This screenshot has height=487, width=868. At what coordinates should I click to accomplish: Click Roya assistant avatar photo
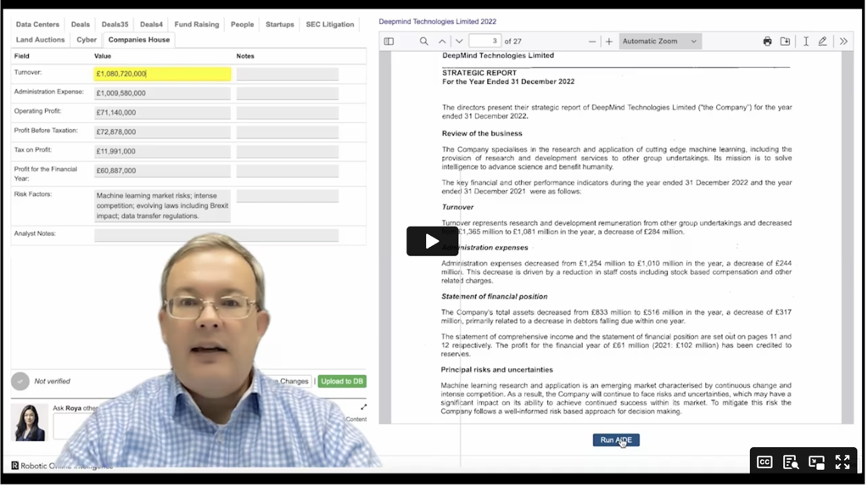click(x=29, y=424)
